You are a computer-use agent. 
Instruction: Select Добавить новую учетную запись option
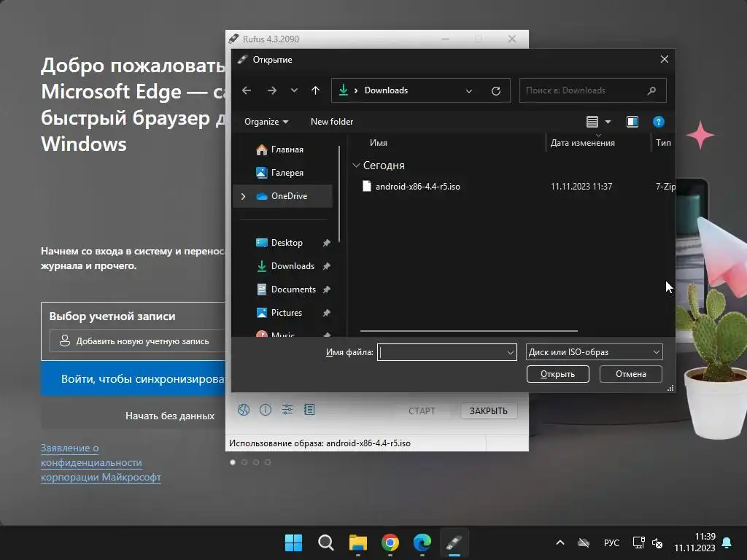tap(138, 341)
